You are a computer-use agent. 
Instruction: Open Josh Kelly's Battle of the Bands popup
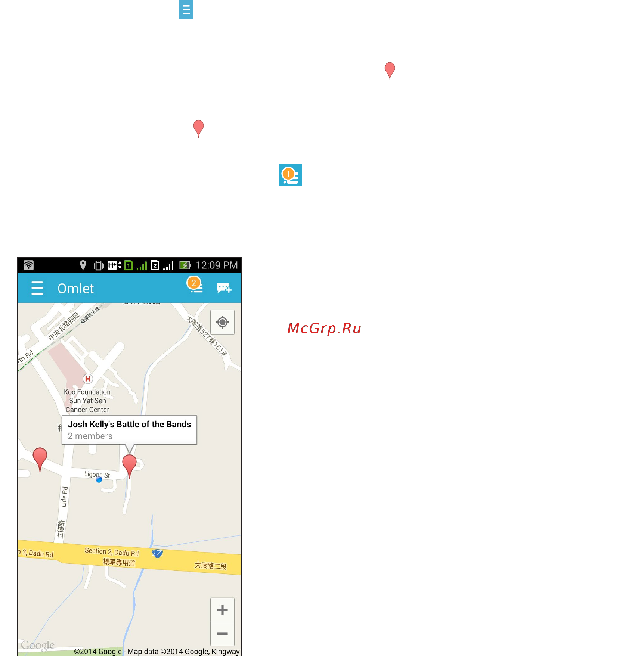click(129, 430)
